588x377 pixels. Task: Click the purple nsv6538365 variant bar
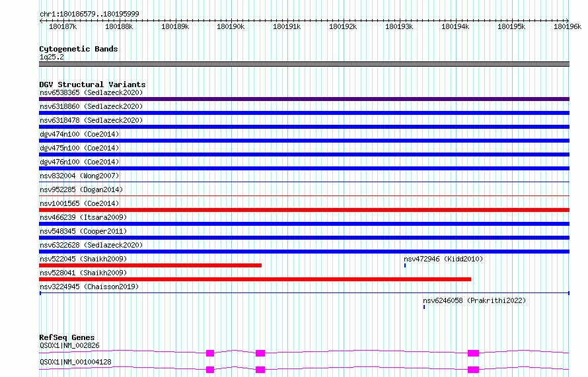pyautogui.click(x=304, y=99)
